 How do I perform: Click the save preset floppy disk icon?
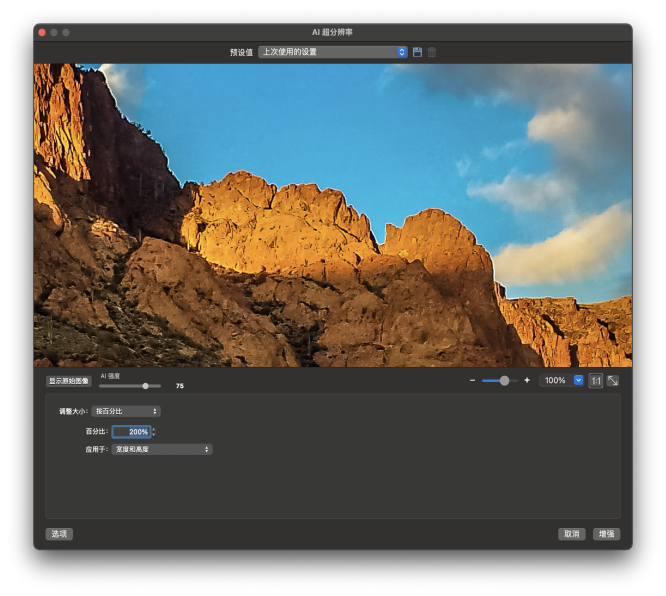[x=417, y=52]
